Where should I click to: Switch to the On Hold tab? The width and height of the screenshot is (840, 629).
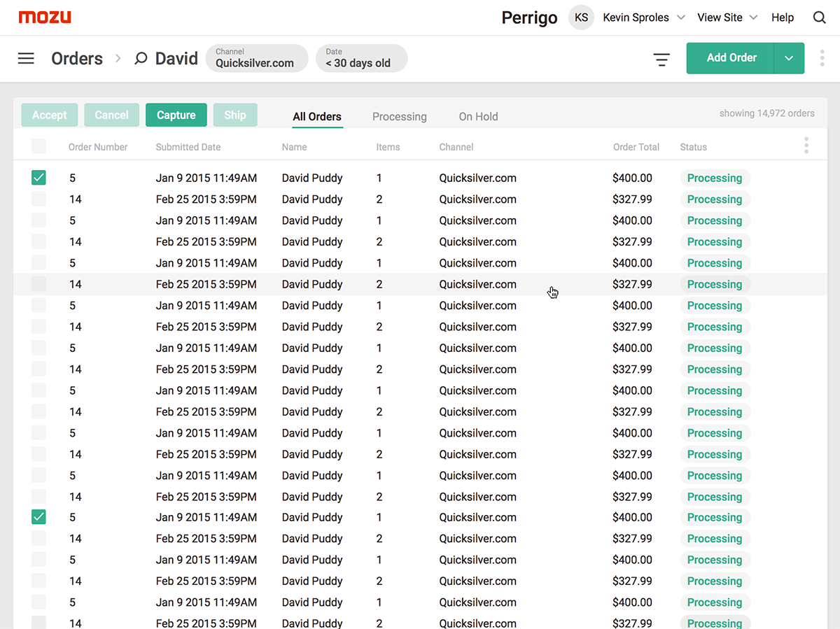pos(478,117)
